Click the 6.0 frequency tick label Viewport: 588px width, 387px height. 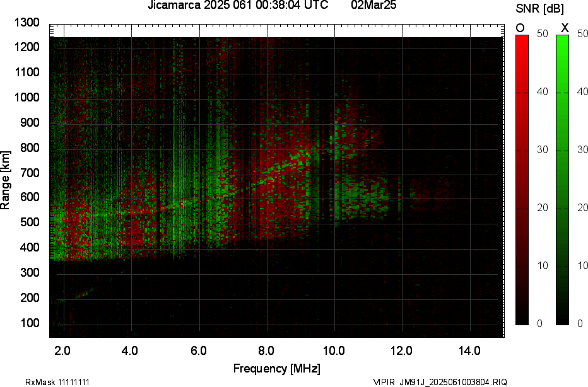[198, 351]
